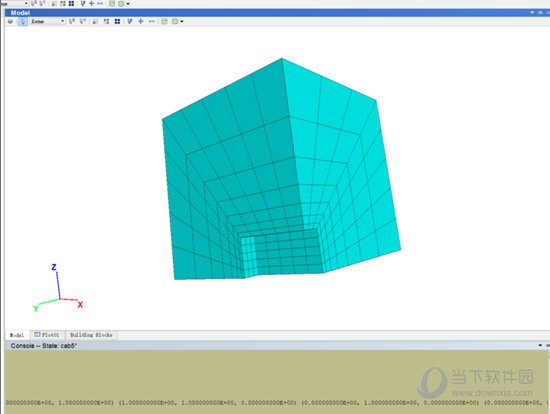Toggle the highlighted pointer selection tool
This screenshot has width=550, height=414.
coord(22,21)
